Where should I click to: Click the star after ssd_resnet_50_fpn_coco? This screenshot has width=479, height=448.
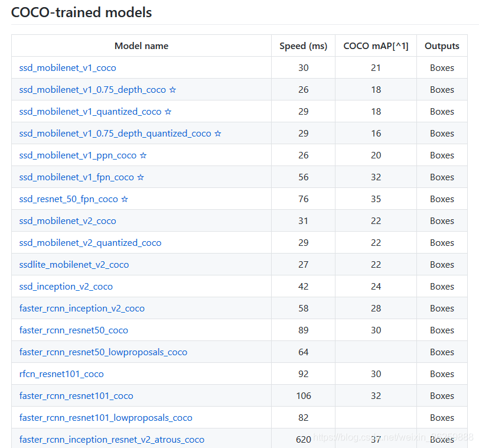click(125, 199)
